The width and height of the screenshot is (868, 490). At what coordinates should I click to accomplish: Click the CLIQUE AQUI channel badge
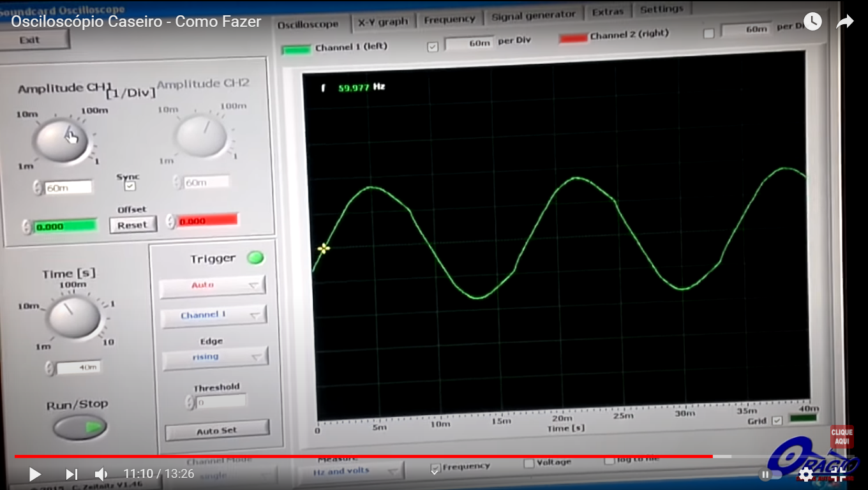[842, 437]
